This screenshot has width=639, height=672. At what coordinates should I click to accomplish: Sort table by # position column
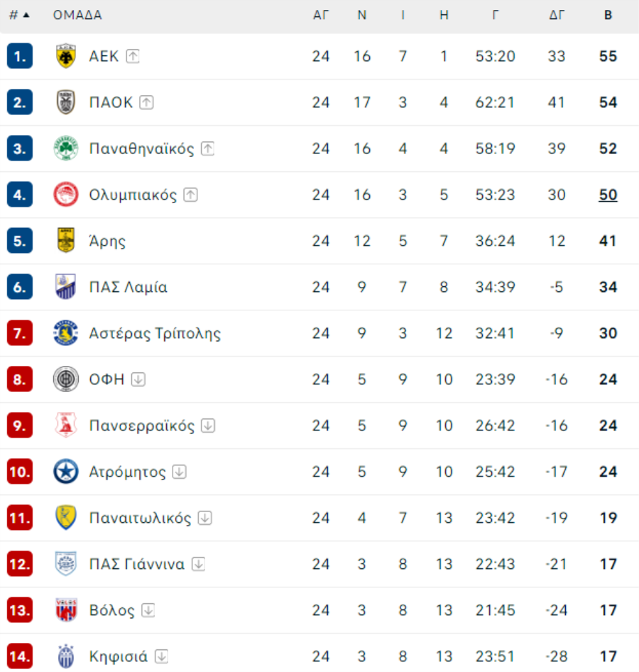pos(19,16)
